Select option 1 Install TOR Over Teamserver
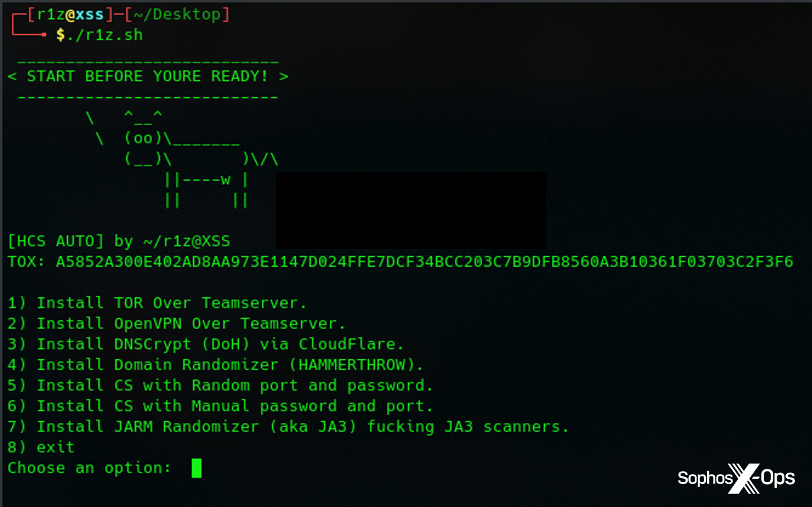 click(x=157, y=303)
